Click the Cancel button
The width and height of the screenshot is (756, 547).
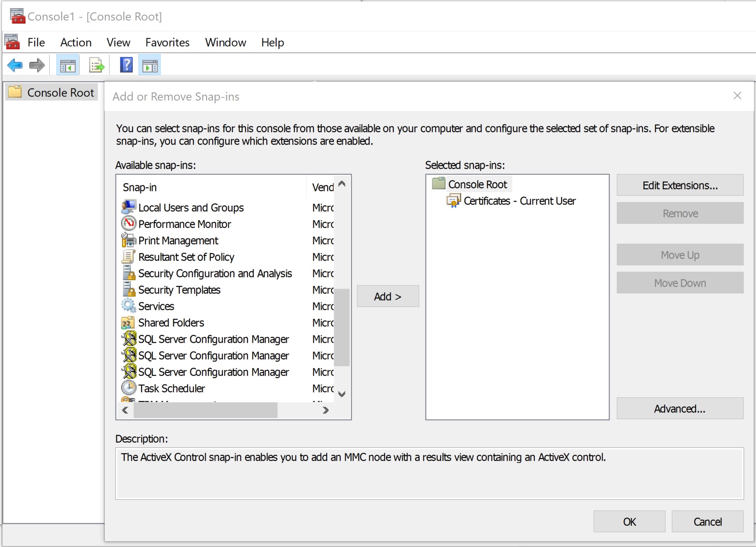(707, 521)
